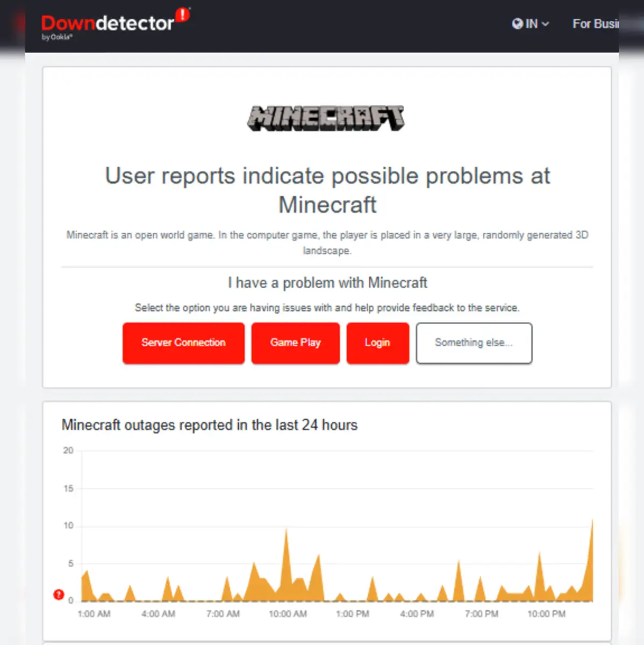The image size is (644, 645).
Task: Report a Server Connection problem
Action: [x=183, y=343]
